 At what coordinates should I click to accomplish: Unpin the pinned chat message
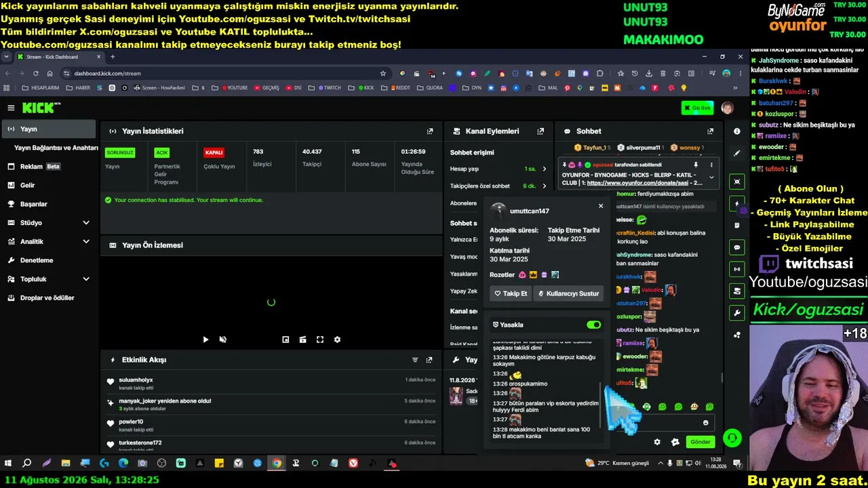tap(696, 165)
